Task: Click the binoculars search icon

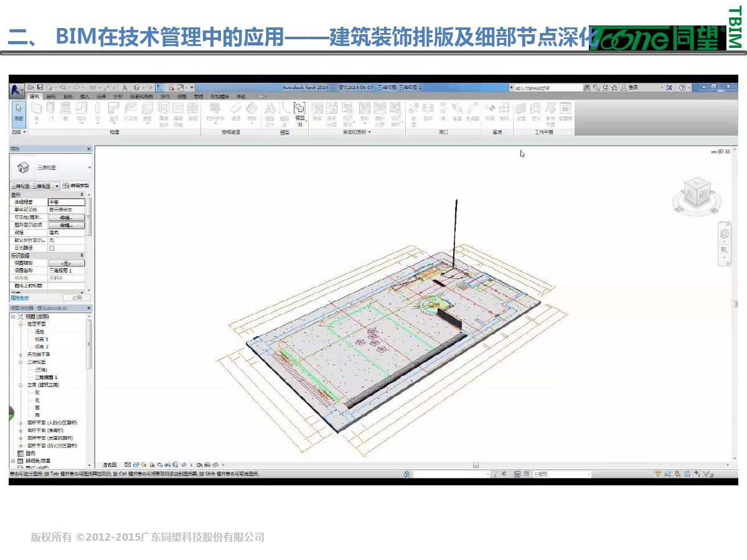Action: [586, 88]
